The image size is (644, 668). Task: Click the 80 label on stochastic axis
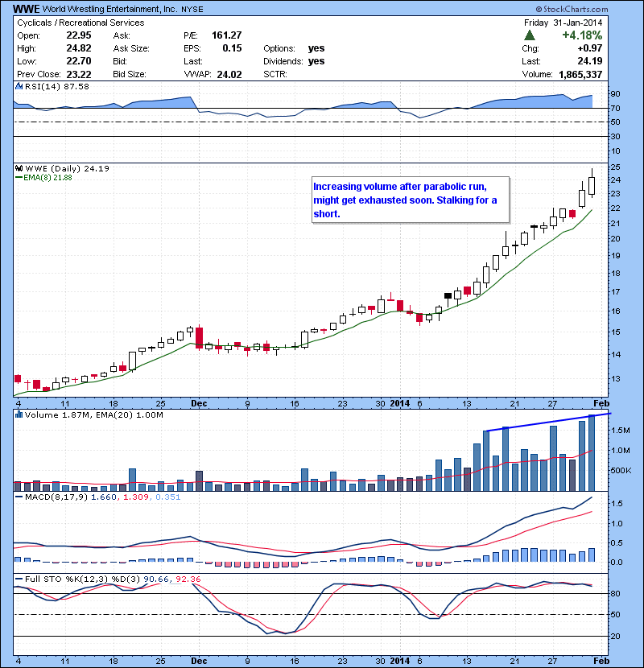616,593
